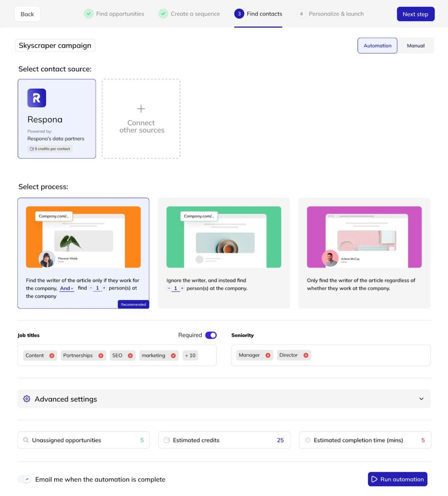Enable the Required toggle for Job titles
448x496 pixels.
210,335
